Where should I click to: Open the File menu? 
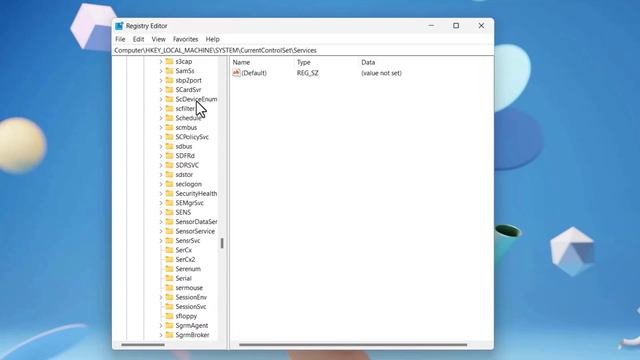pos(120,39)
